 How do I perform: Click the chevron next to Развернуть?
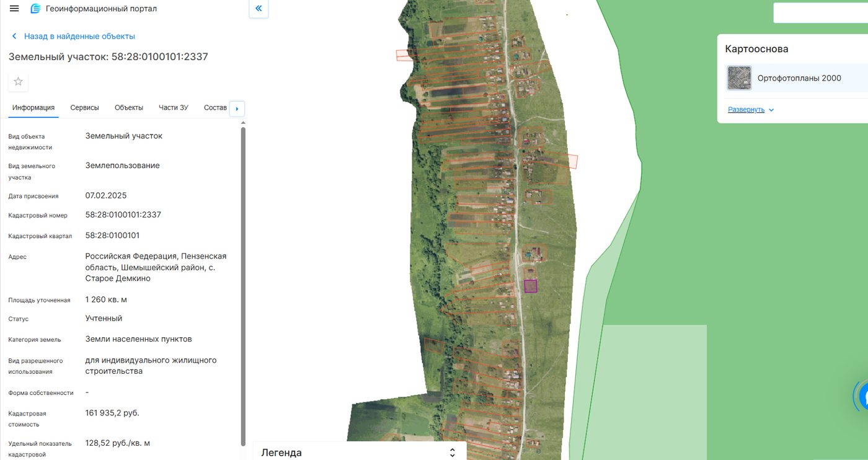coord(771,110)
